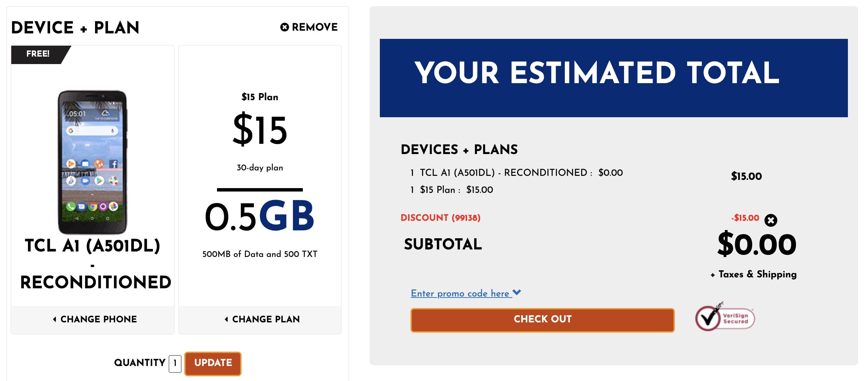Image resolution: width=868 pixels, height=381 pixels.
Task: Click the REMOVE text label
Action: click(314, 27)
